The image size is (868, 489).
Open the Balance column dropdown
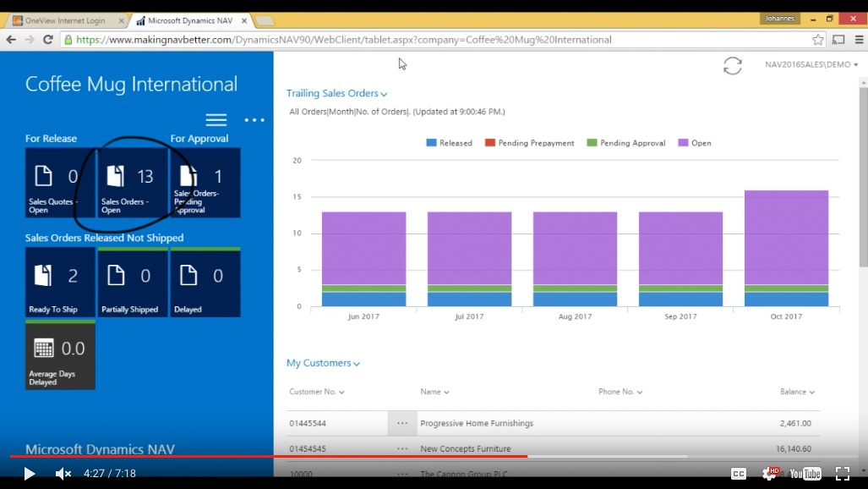797,392
